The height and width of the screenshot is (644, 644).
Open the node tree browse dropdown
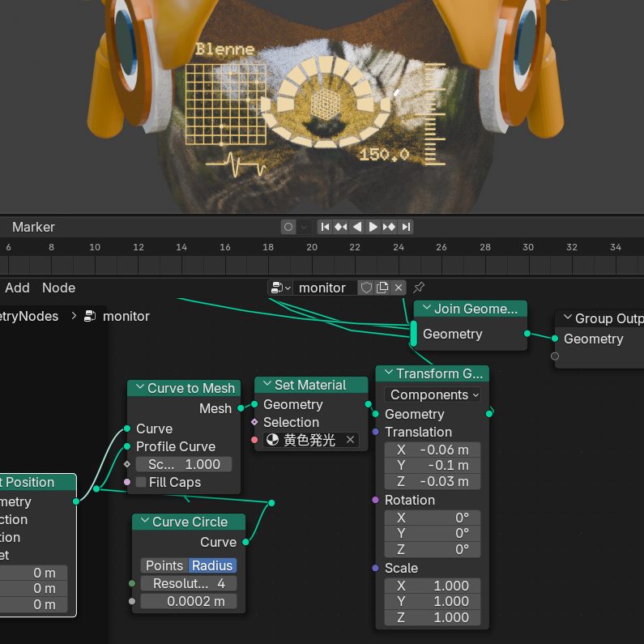(x=281, y=288)
